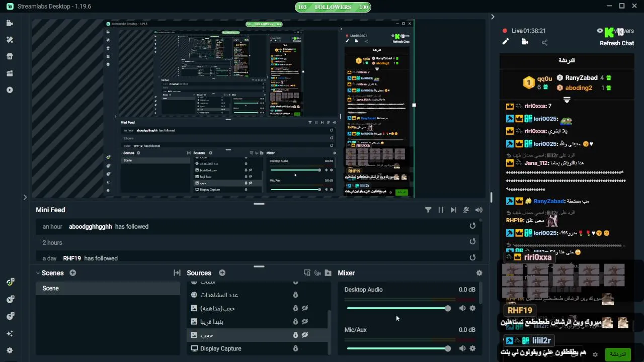Click the video camera icon below Live timer
The height and width of the screenshot is (362, 644).
click(525, 42)
